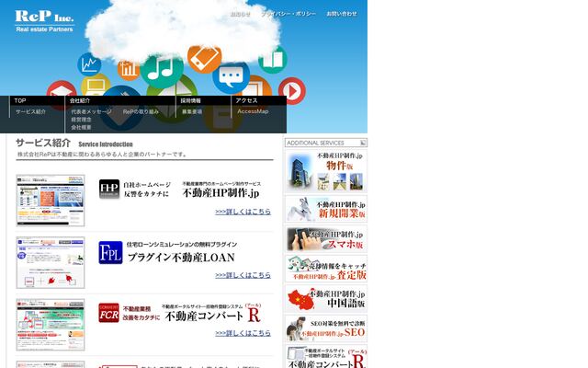Select the 採用情報 menu item

190,100
